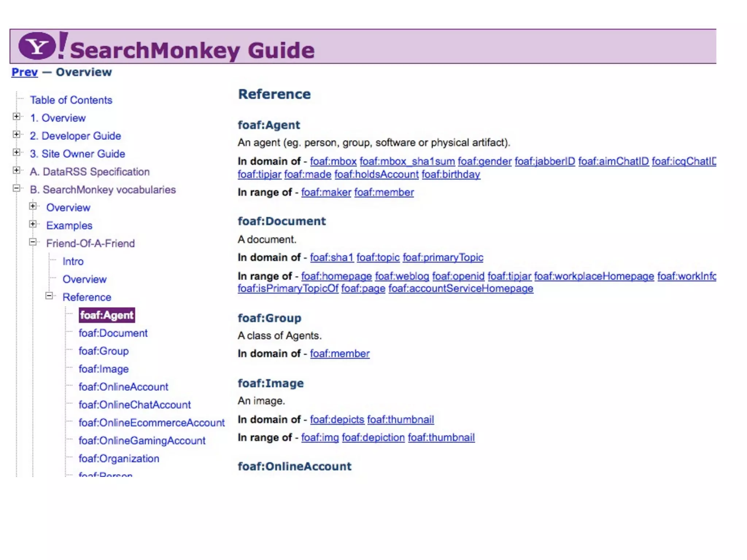Click the Yahoo logo icon
The height and width of the screenshot is (560, 747).
(x=37, y=46)
